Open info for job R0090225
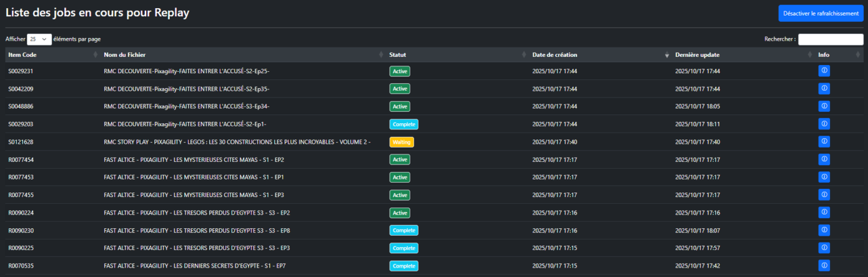This screenshot has height=277, width=868. [824, 248]
